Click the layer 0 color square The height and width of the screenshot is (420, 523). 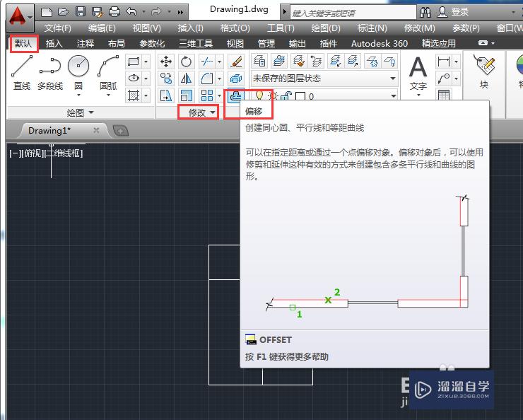click(300, 97)
